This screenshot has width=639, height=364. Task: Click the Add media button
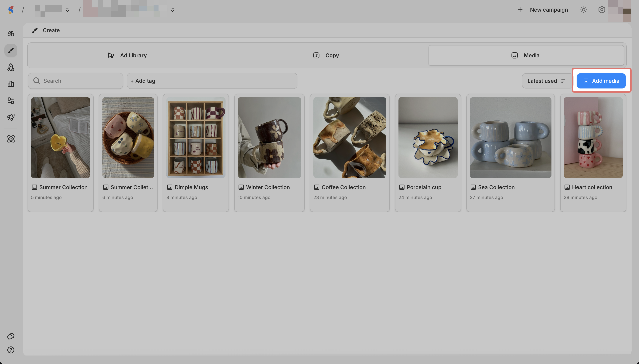point(601,81)
